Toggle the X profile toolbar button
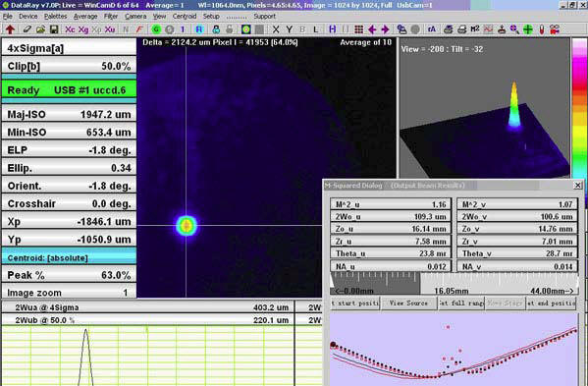Image resolution: width=588 pixels, height=386 pixels. coord(276,29)
